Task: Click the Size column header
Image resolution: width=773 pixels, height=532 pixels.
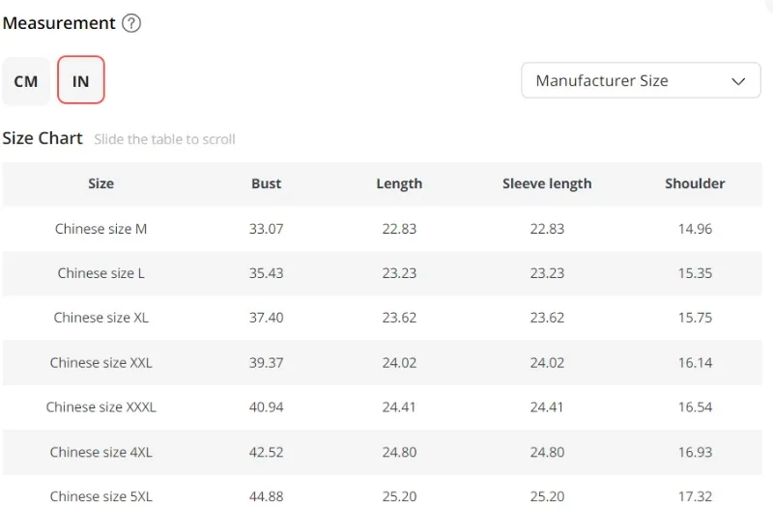Action: tap(100, 183)
